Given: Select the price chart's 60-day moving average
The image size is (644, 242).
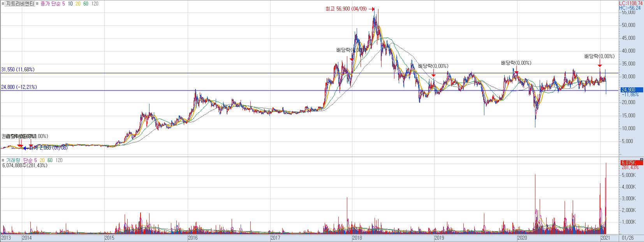Looking at the screenshot, I should pos(86,4).
